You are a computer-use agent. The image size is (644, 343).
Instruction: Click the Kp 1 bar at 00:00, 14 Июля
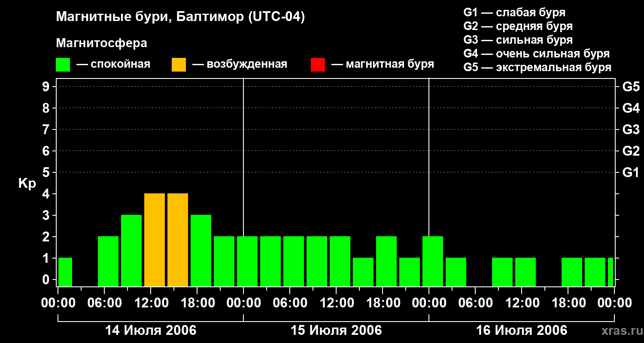point(65,272)
